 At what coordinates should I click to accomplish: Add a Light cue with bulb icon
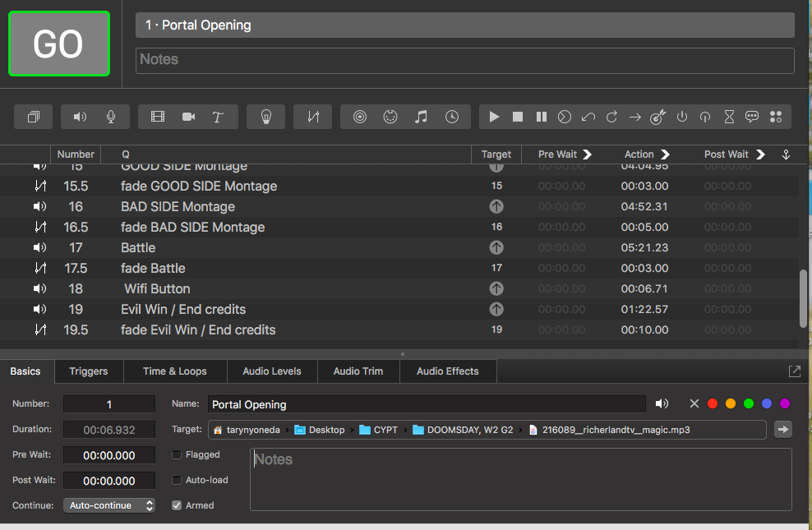(266, 117)
